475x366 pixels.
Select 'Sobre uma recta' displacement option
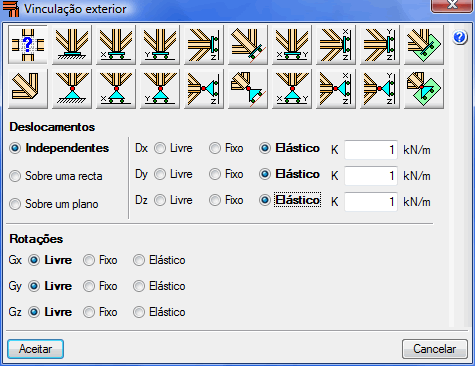tap(56, 176)
